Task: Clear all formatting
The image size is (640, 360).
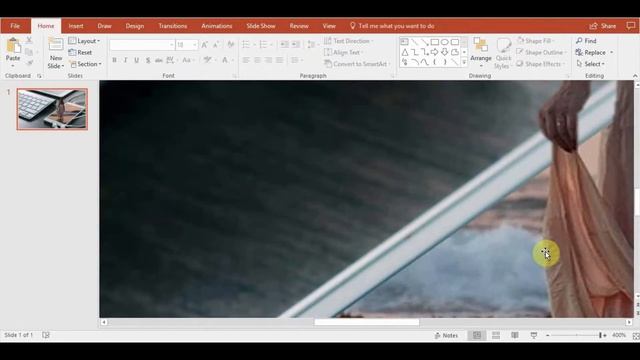Action: (x=231, y=45)
